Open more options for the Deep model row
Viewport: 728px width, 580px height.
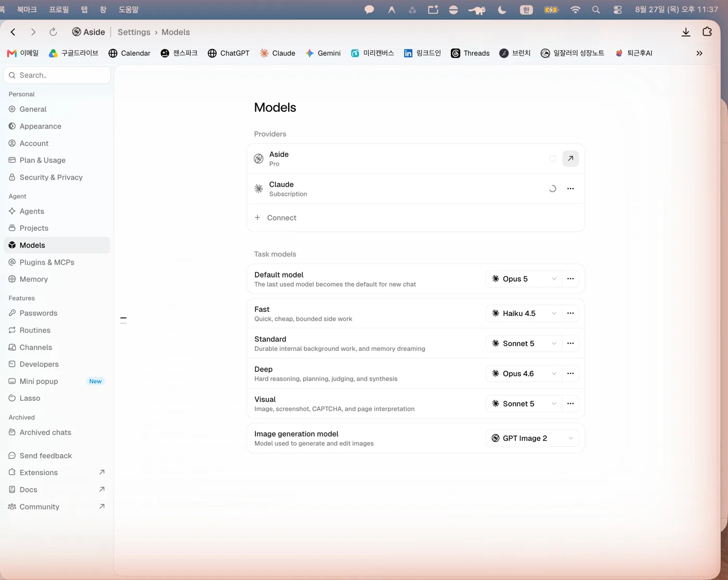click(570, 374)
